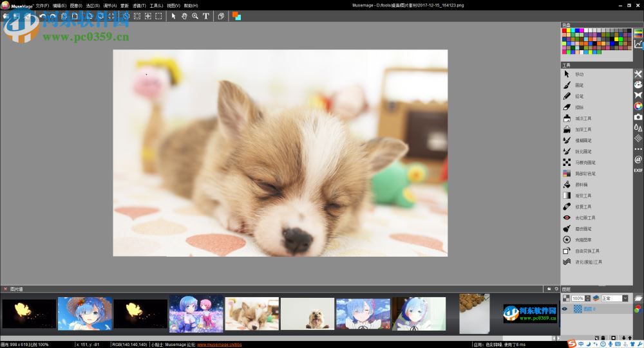Viewport: 644px width, 348px height.
Task: Adjust layer opacity stepper arrows
Action: (x=588, y=298)
